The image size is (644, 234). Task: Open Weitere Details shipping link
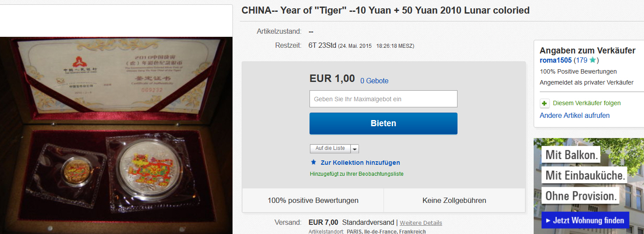pyautogui.click(x=421, y=223)
